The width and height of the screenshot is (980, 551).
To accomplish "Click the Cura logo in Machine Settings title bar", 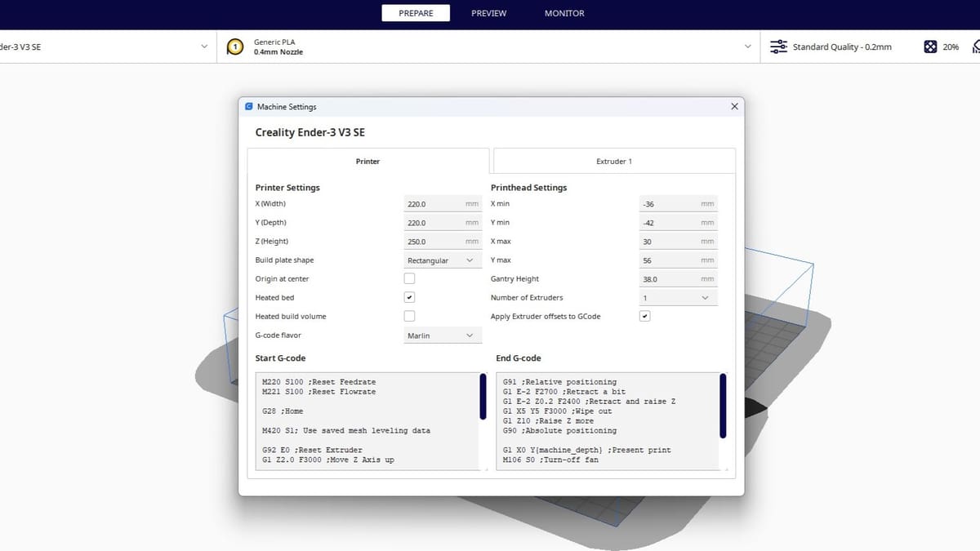I will point(249,107).
